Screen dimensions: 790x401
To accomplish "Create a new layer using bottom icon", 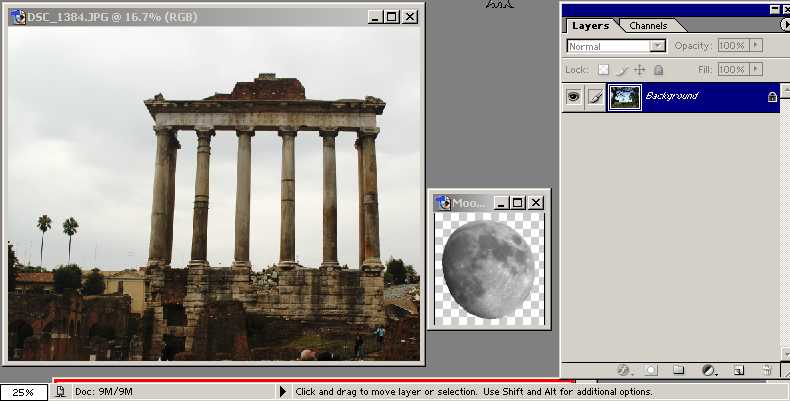I will [x=738, y=370].
